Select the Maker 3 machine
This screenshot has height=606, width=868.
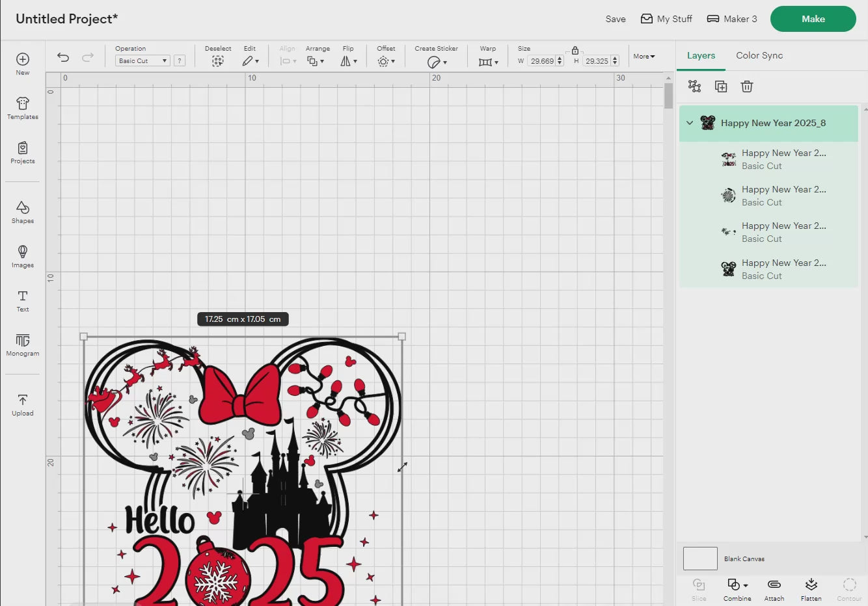[x=732, y=19]
